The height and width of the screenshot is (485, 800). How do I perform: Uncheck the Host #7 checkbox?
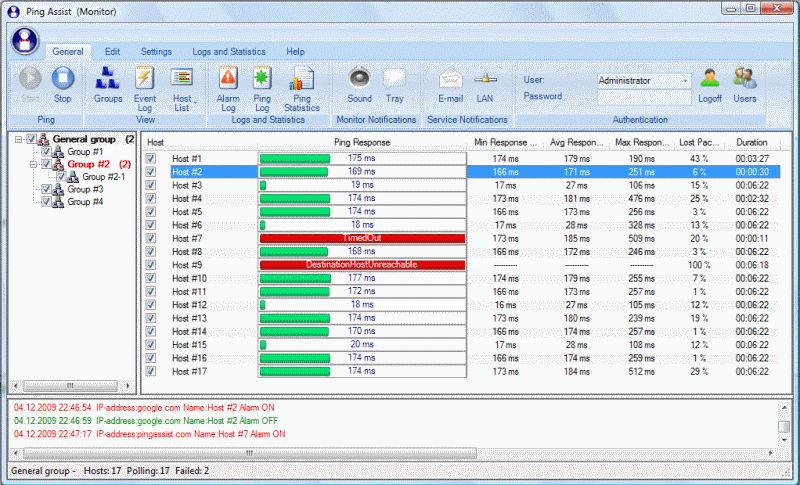pyautogui.click(x=151, y=238)
